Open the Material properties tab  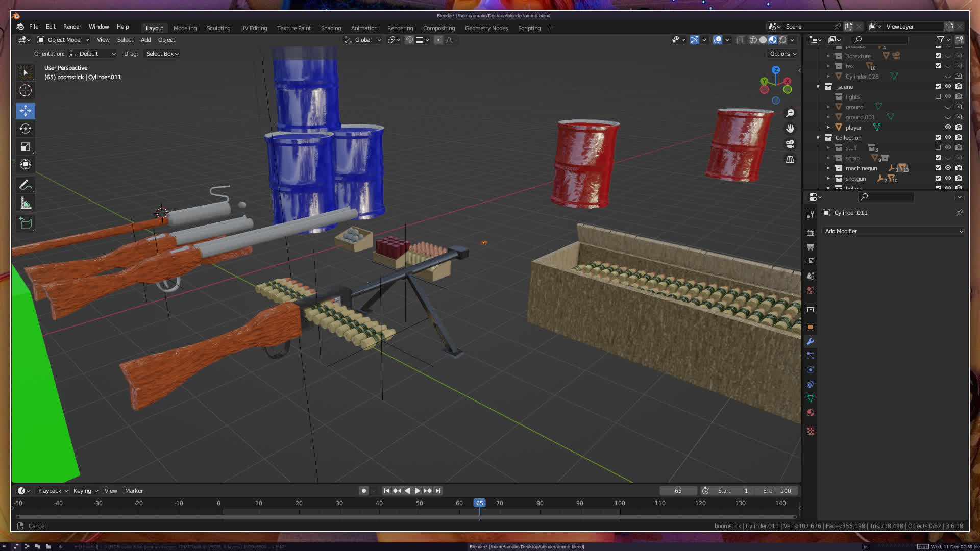click(x=811, y=413)
